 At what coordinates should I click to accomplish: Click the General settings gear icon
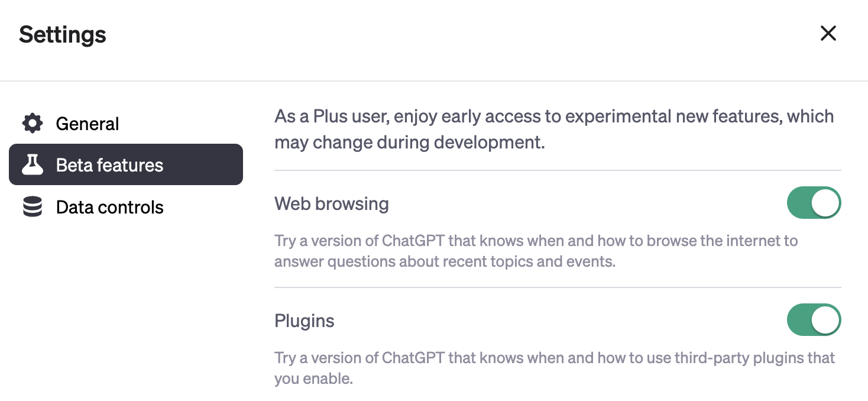click(31, 124)
